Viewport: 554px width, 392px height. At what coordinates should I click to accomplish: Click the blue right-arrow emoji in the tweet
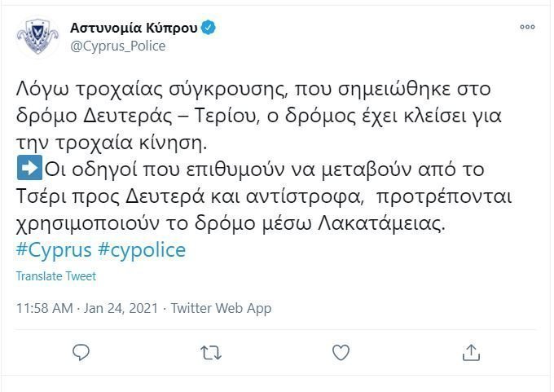(29, 168)
